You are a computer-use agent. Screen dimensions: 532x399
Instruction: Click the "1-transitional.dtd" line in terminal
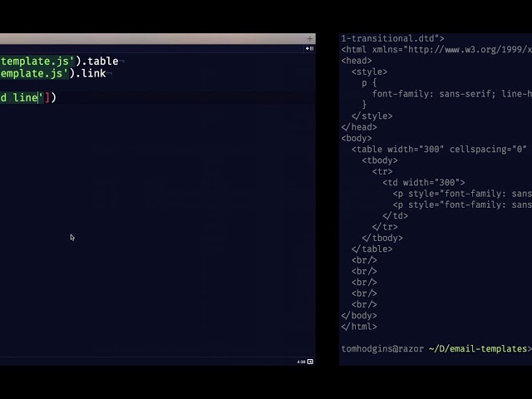coord(392,39)
